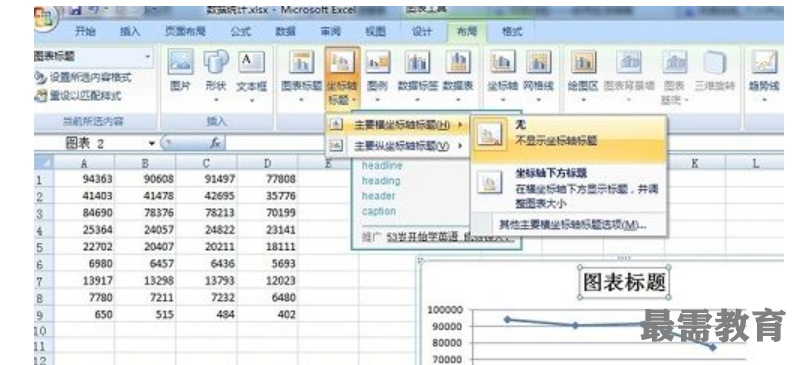This screenshot has height=365, width=792.
Task: Select row 5 header
Action: pyautogui.click(x=43, y=247)
